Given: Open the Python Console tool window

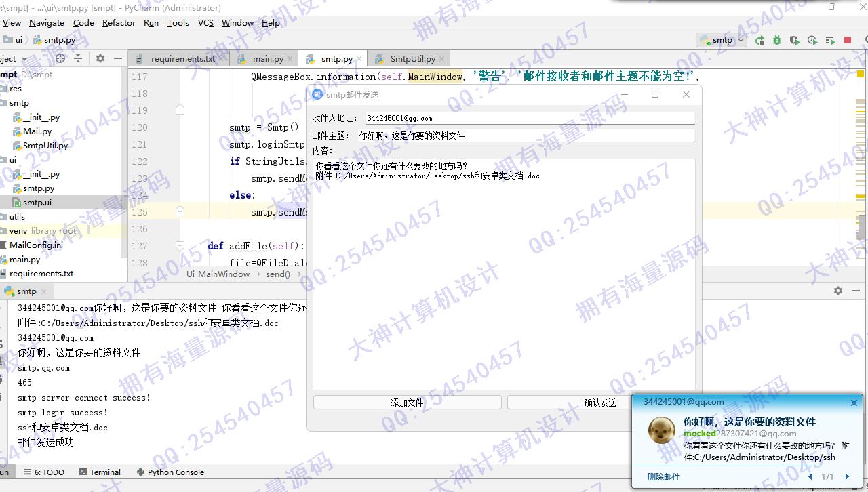Looking at the screenshot, I should (170, 472).
